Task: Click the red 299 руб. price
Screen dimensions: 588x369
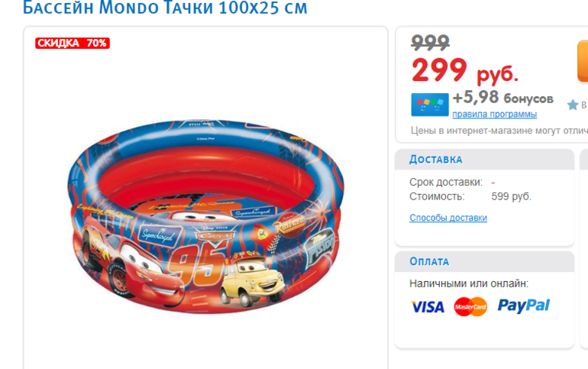Action: pos(464,70)
